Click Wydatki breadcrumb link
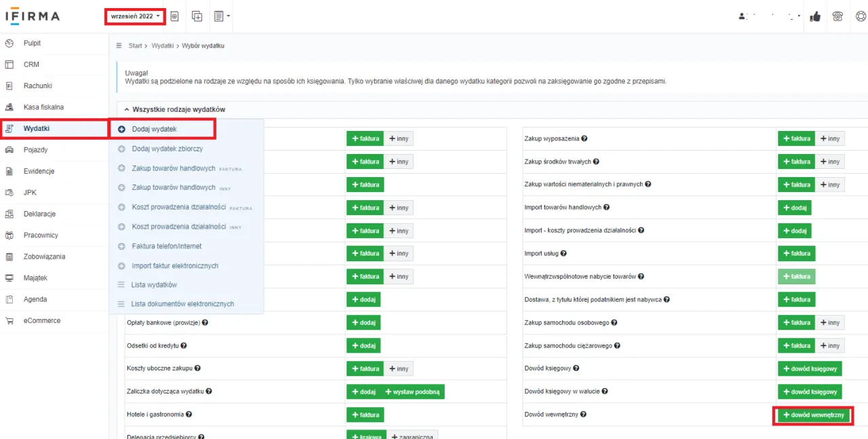This screenshot has width=868, height=439. [x=161, y=46]
